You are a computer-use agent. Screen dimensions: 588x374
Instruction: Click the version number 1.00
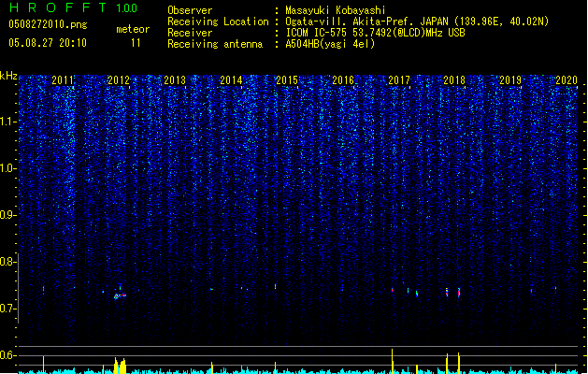(x=127, y=8)
